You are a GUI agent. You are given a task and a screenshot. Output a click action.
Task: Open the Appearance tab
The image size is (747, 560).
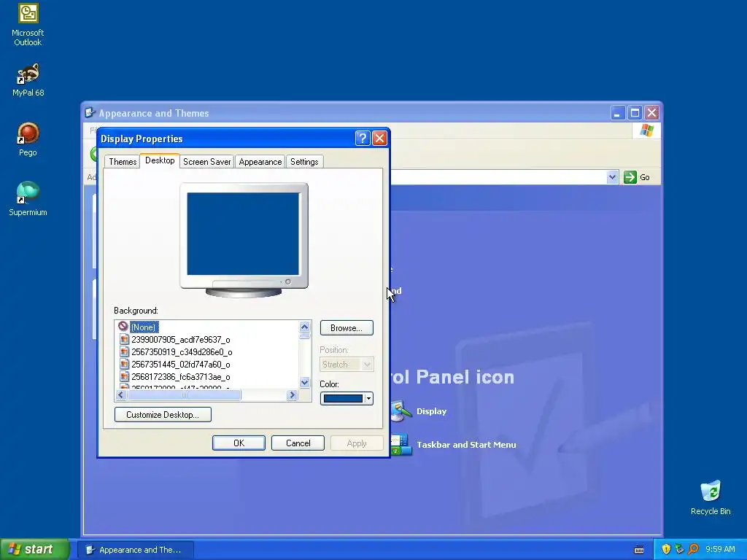[260, 161]
